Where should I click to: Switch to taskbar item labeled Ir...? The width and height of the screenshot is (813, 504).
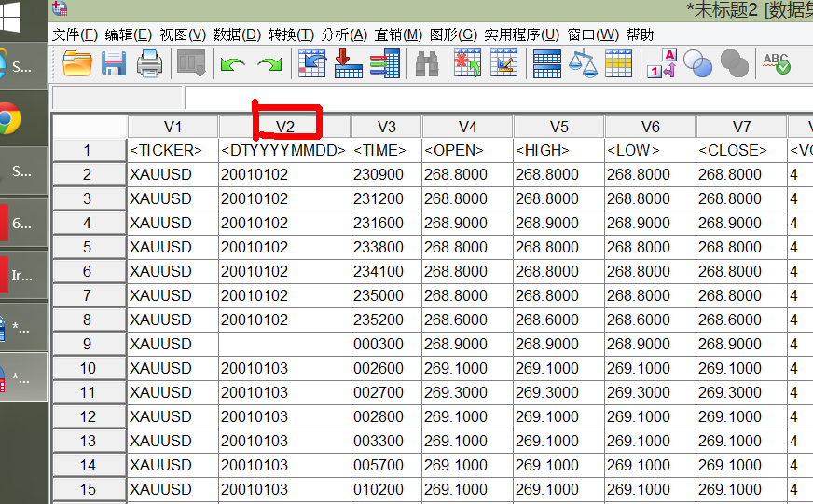23,275
